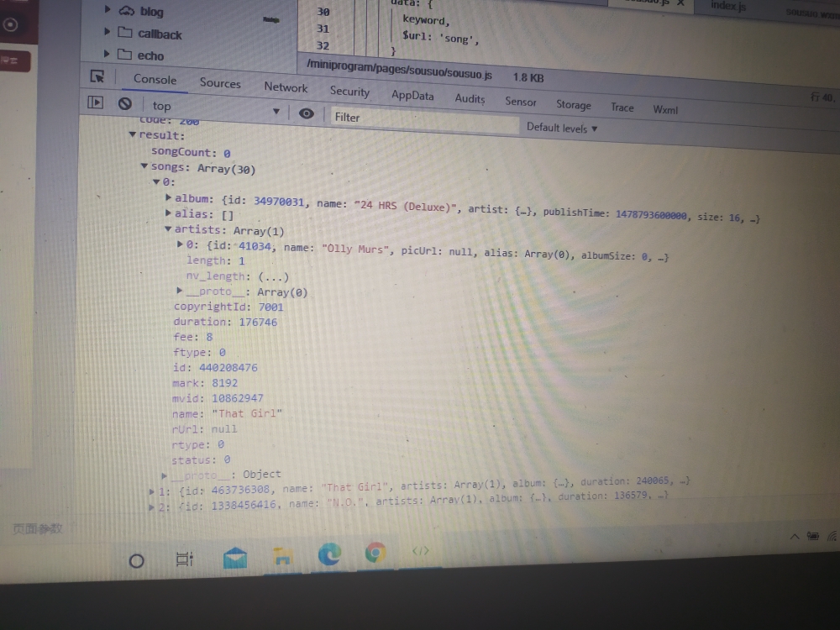Click the nv_length (...) getter value
840x630 pixels.
[273, 277]
